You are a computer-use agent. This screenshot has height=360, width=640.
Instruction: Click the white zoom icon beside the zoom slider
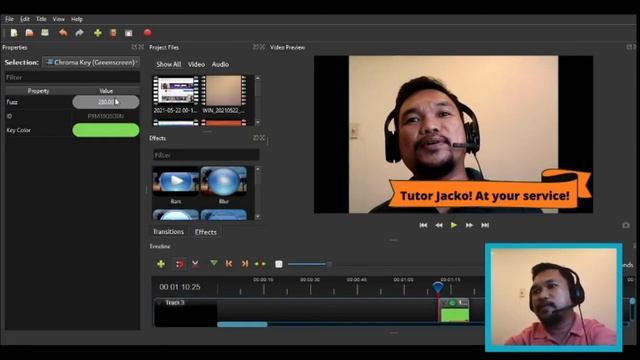[279, 264]
